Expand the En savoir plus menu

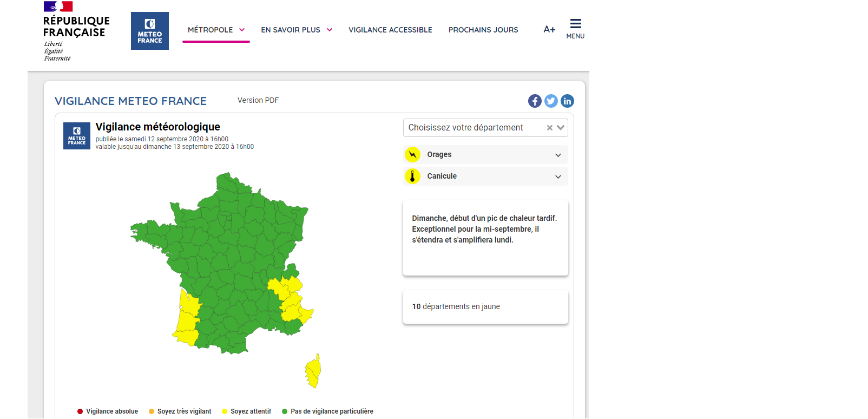(297, 30)
